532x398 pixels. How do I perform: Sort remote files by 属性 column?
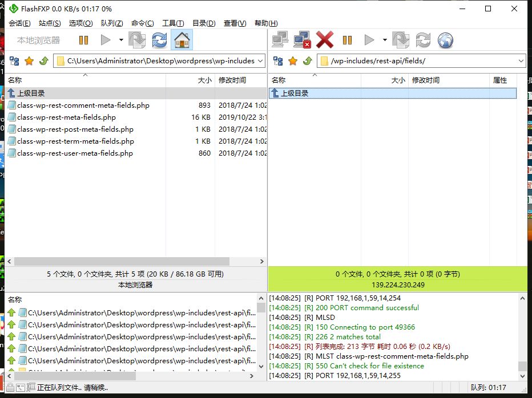pyautogui.click(x=503, y=80)
